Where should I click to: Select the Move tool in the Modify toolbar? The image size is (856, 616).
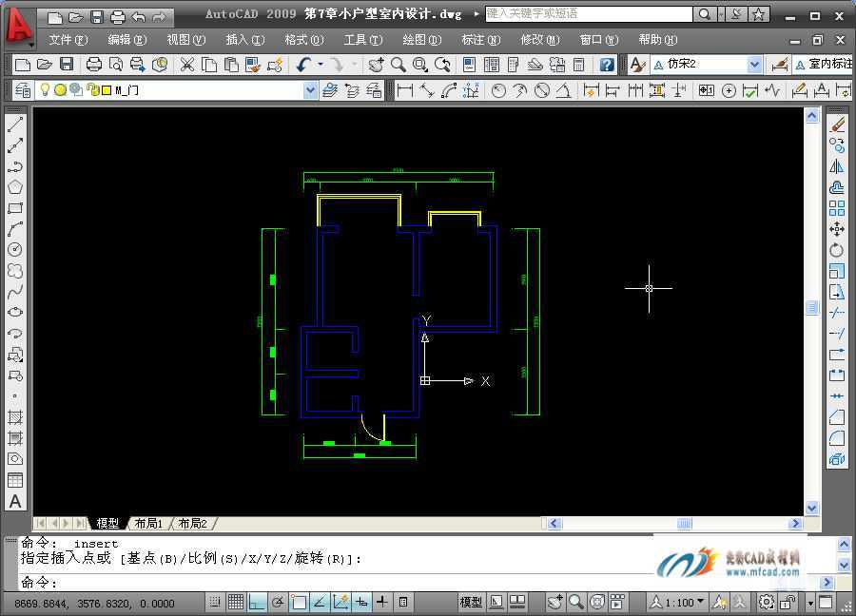(x=837, y=229)
